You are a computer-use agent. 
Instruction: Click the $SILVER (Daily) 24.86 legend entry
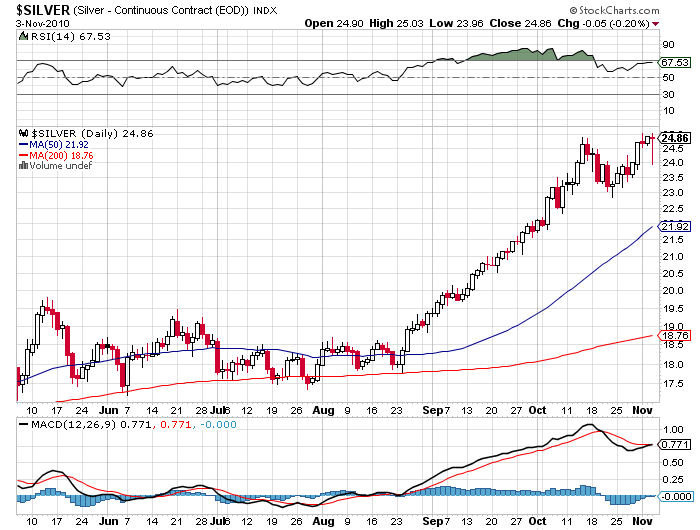(92, 133)
